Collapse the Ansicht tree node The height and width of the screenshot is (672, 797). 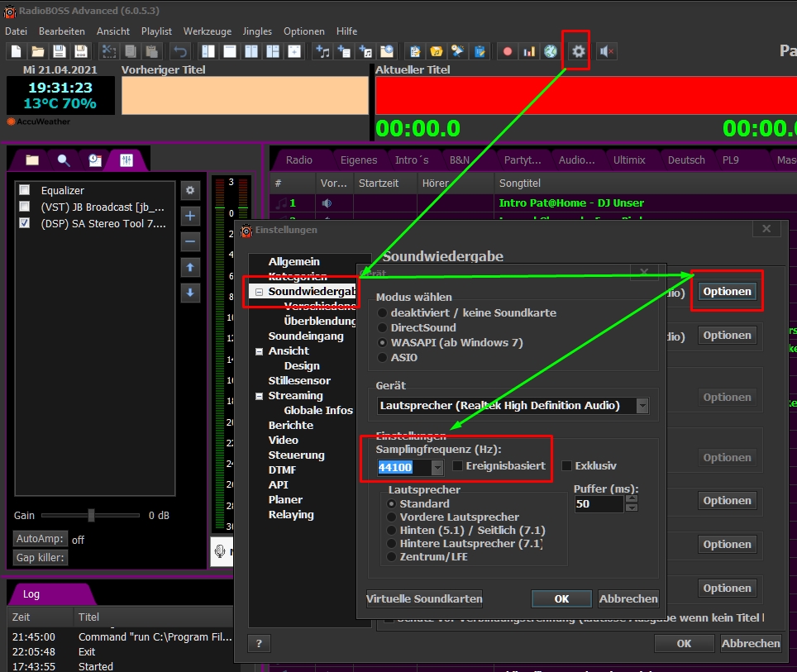260,351
